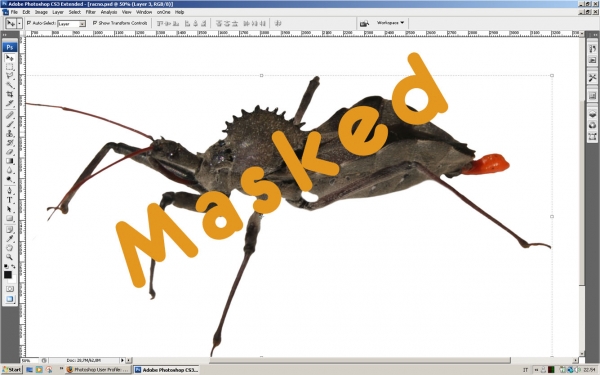Change the screen mode button

pos(10,299)
